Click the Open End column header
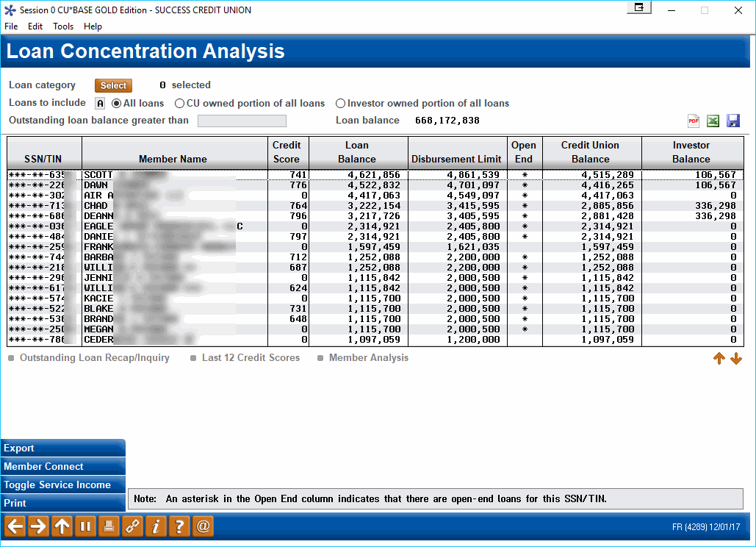 (x=525, y=153)
